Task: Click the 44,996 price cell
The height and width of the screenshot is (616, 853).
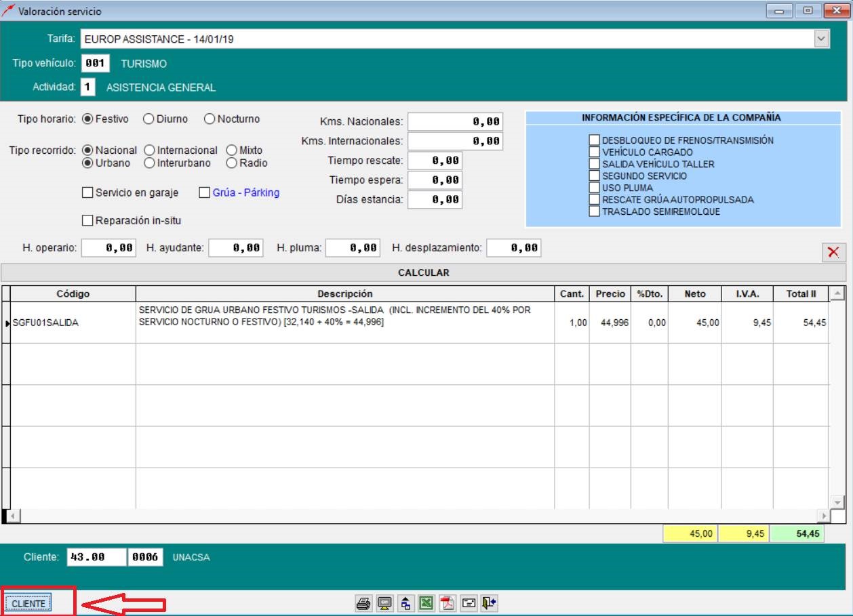Action: [610, 323]
